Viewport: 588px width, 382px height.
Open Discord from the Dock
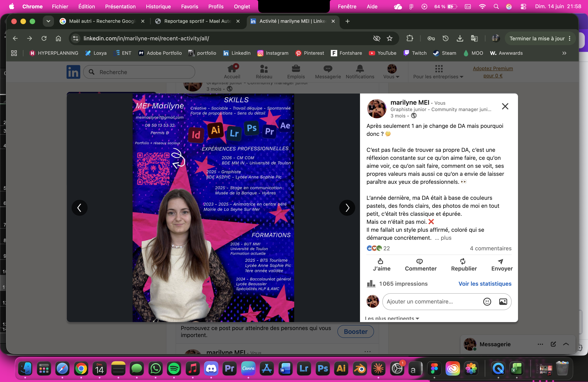pos(211,369)
